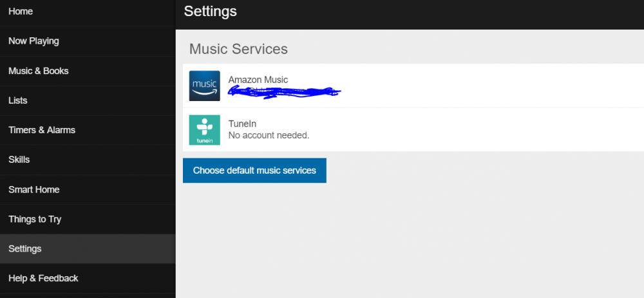The image size is (644, 298).
Task: Open the Things to Try section
Action: click(35, 219)
